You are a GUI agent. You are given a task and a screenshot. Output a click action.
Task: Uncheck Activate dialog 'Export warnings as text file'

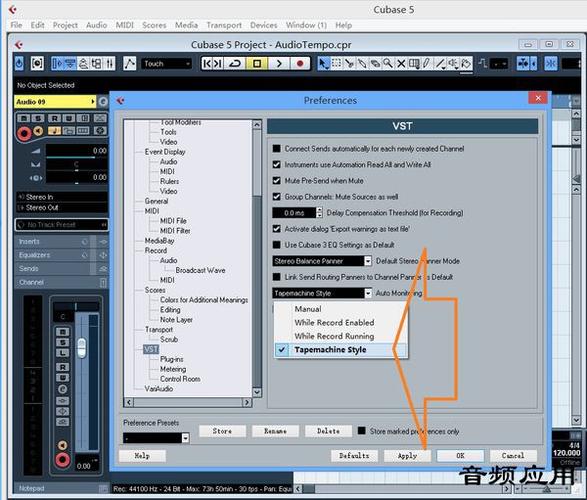click(x=277, y=229)
